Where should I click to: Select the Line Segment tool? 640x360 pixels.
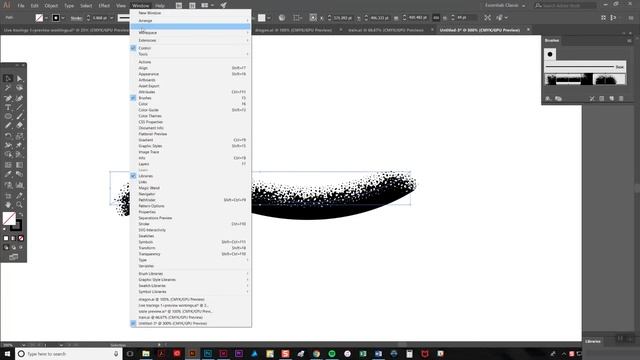pos(20,107)
